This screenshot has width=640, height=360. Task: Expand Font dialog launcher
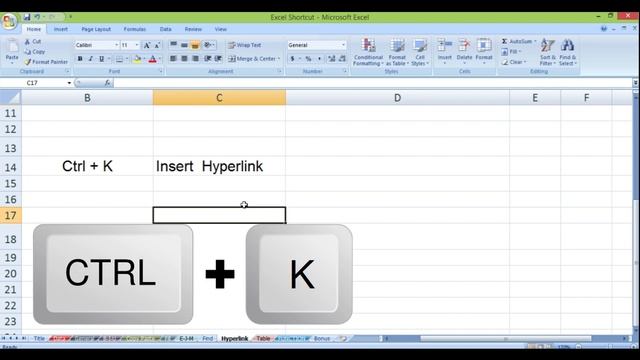coord(160,71)
